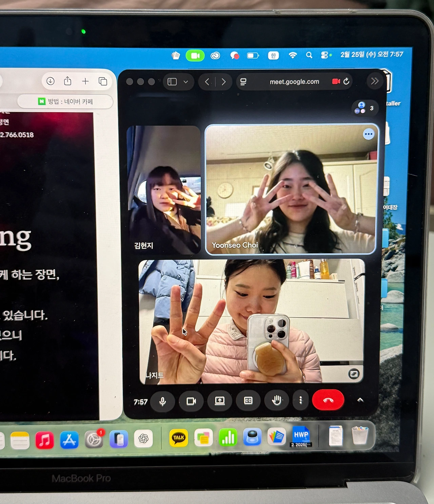Click the red camera-in-use icon in address bar
The width and height of the screenshot is (434, 504).
pos(336,81)
